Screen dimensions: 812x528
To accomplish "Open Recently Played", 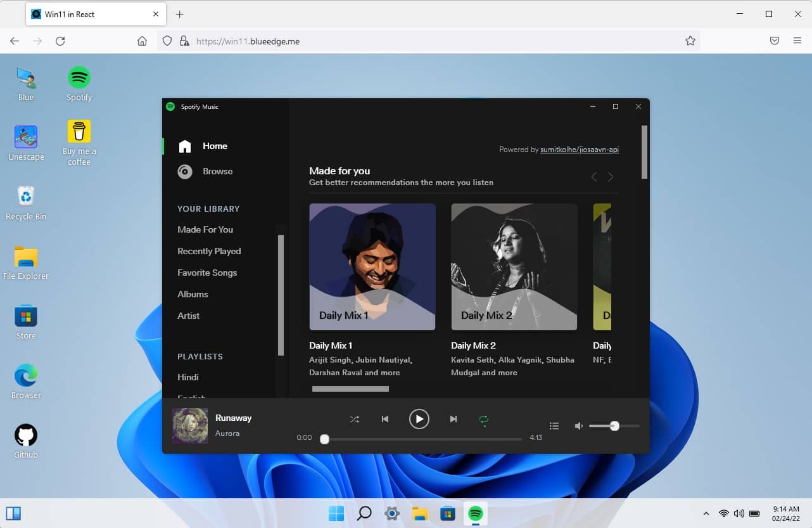I will [x=209, y=251].
